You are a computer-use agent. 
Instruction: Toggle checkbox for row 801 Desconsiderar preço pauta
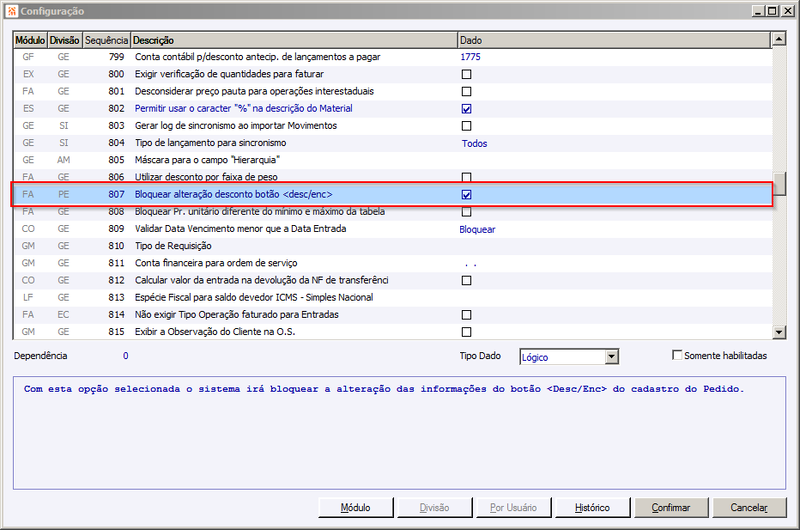coord(466,91)
